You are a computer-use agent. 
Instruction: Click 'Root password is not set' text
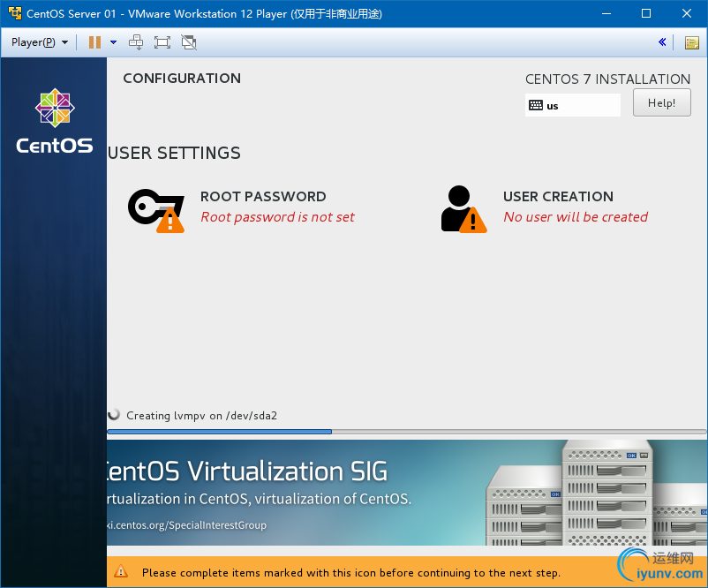click(278, 217)
